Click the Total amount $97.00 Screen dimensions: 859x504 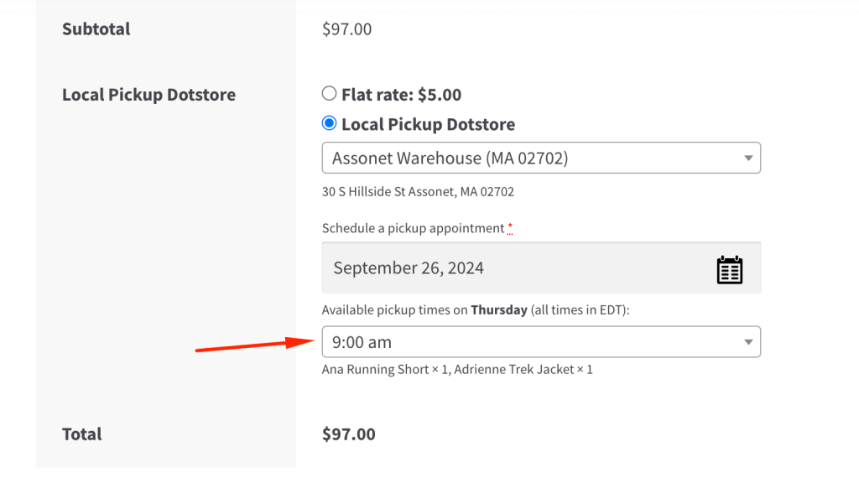coord(348,434)
